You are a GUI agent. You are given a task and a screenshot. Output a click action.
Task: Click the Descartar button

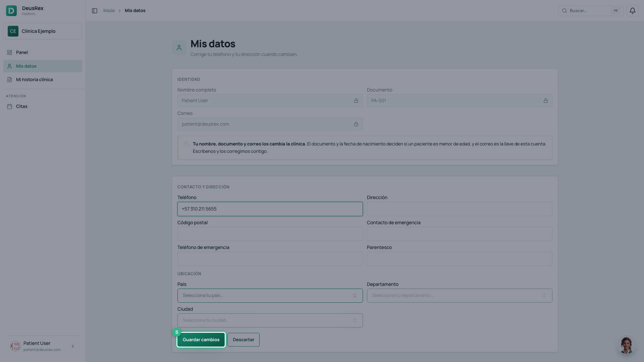244,340
